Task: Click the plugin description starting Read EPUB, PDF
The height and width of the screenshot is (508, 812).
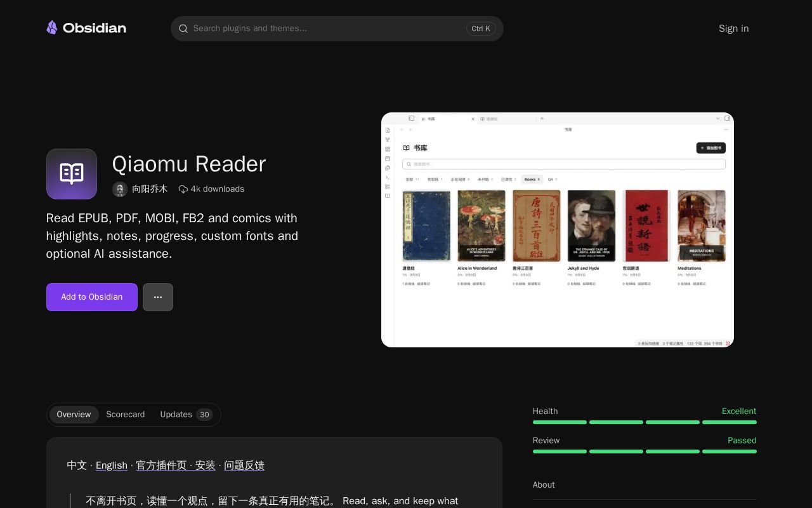Action: point(173,236)
